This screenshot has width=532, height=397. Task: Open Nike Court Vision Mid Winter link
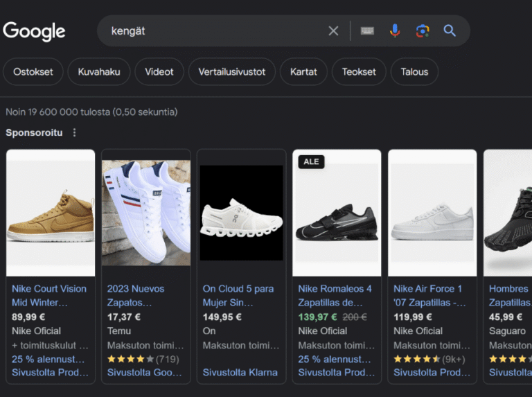(49, 296)
